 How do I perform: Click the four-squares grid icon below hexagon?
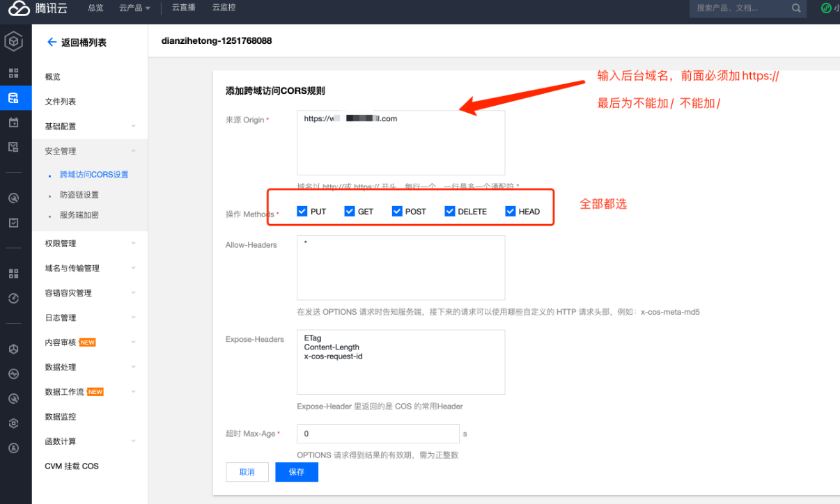13,73
